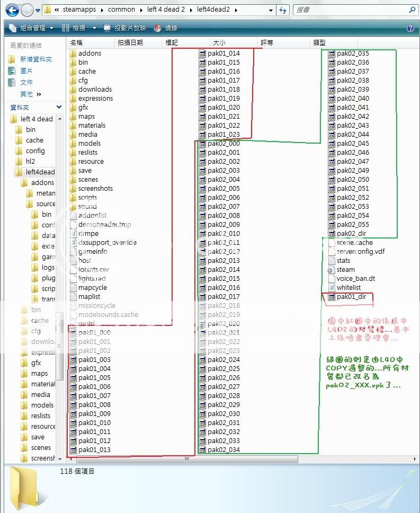The image size is (420, 513).
Task: Click the refresh button beside address bar
Action: click(x=283, y=10)
